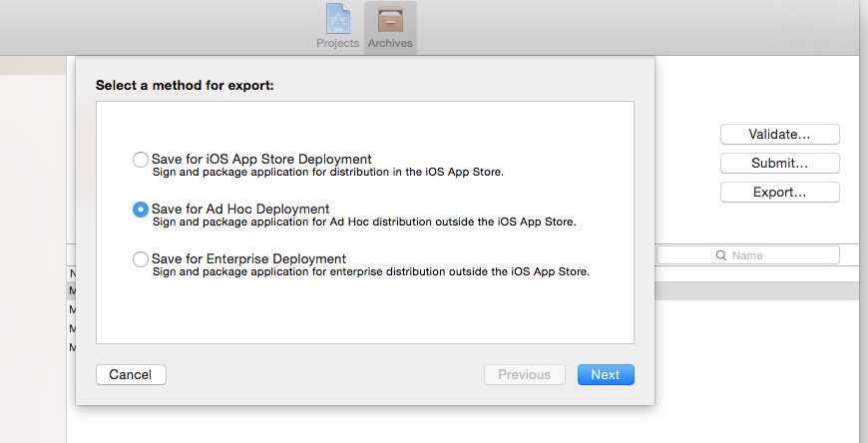Click the enterprise distribution description text
The width and height of the screenshot is (868, 443).
click(370, 271)
